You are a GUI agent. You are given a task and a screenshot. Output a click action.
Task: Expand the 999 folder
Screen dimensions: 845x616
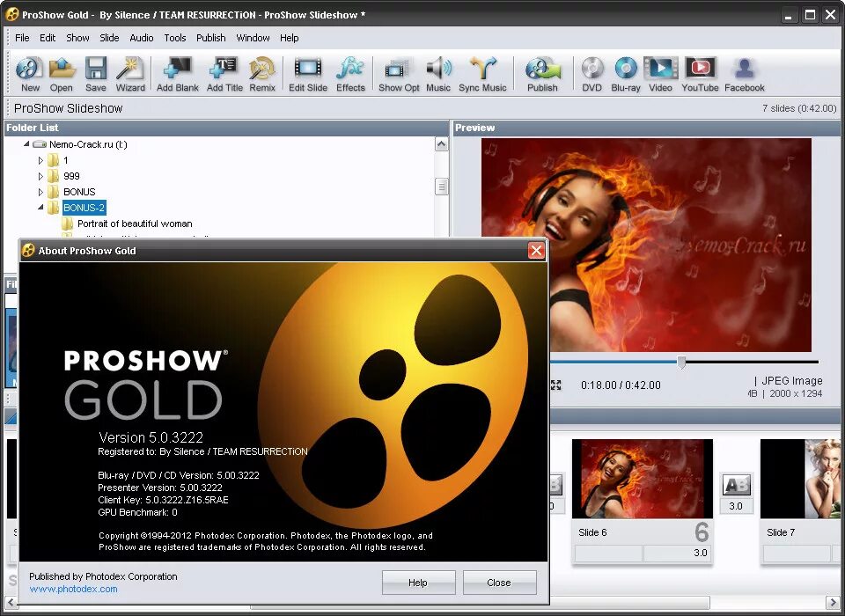tap(40, 176)
